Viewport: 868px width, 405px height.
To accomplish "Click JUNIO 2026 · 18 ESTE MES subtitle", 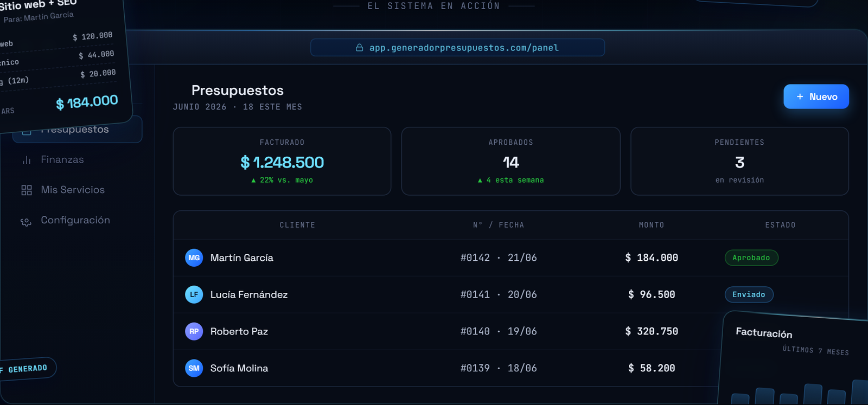I will coord(238,107).
